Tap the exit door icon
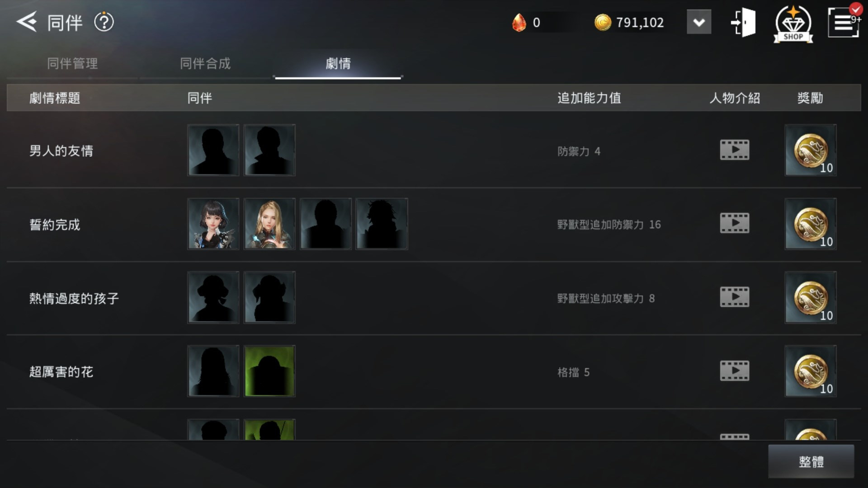The image size is (868, 488). click(x=744, y=22)
